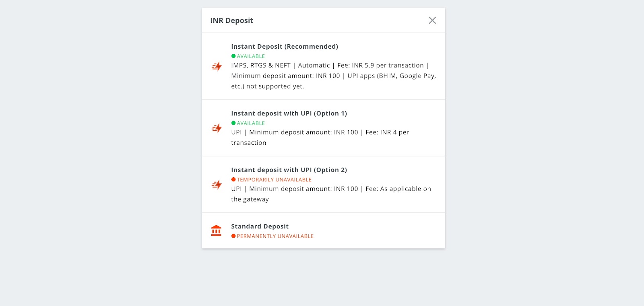Dismiss the INR Deposit dialog with the X
This screenshot has width=644, height=306.
click(x=432, y=20)
